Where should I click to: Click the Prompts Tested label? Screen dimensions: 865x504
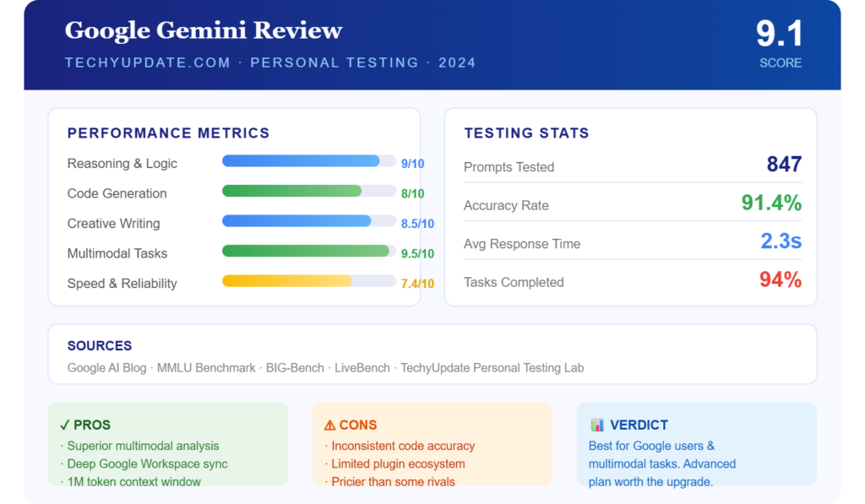click(x=509, y=167)
